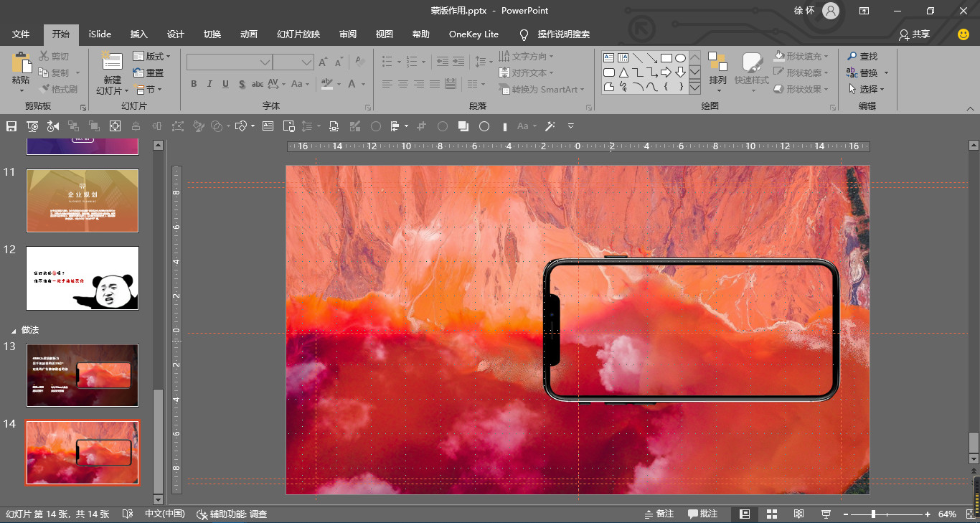Viewport: 980px width, 523px height.
Task: Select the Triangle shape in gallery
Action: coord(623,72)
